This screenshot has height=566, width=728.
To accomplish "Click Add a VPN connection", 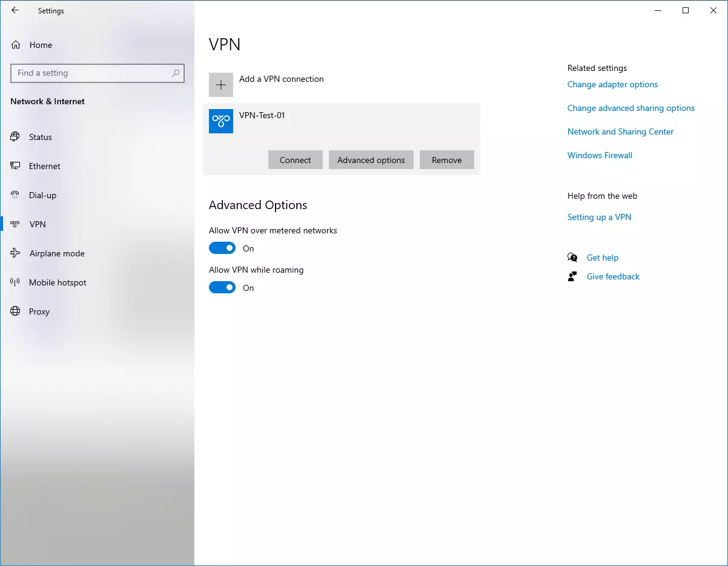I will coord(282,79).
